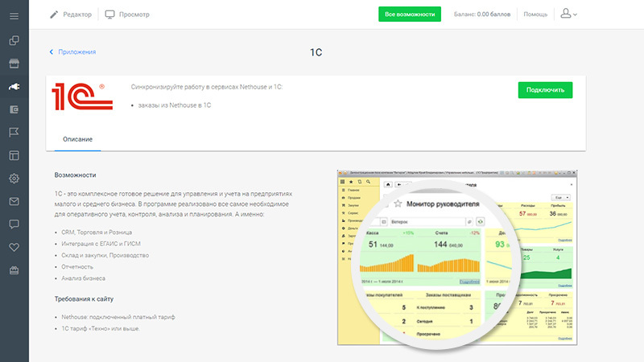Click the Возможности heading

pyautogui.click(x=75, y=175)
